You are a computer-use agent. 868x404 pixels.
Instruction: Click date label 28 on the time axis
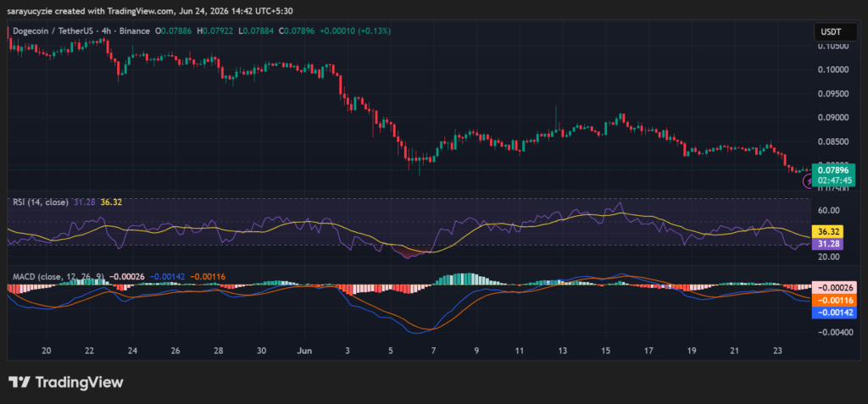(219, 351)
